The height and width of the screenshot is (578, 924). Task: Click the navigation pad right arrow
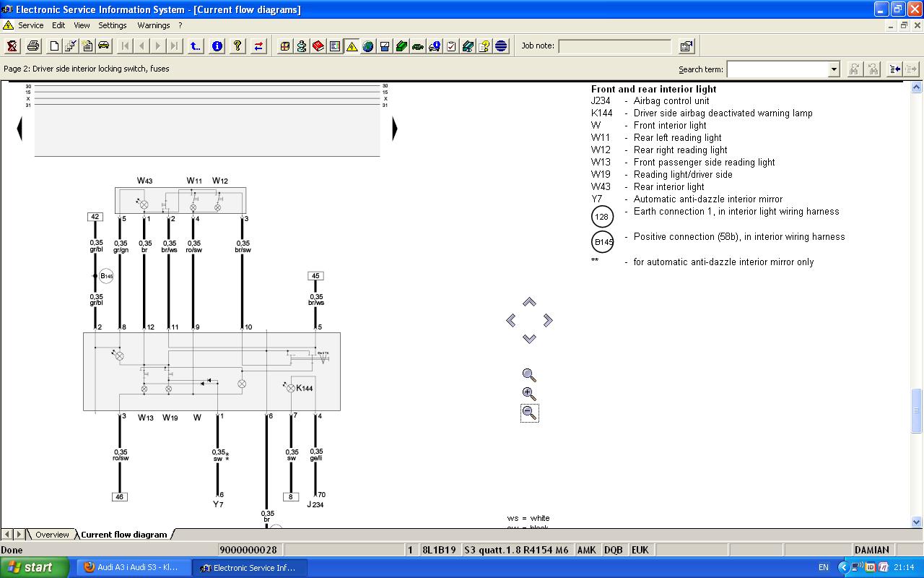(547, 320)
